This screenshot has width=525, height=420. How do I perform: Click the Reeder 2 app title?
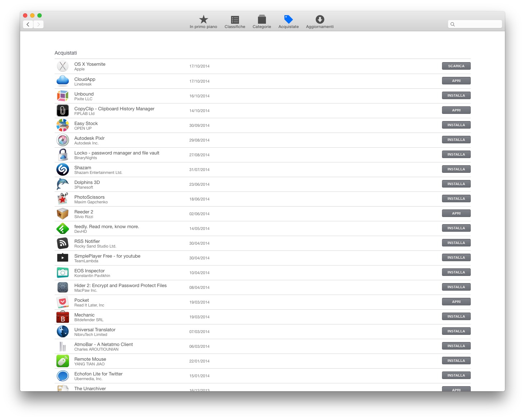pyautogui.click(x=84, y=212)
